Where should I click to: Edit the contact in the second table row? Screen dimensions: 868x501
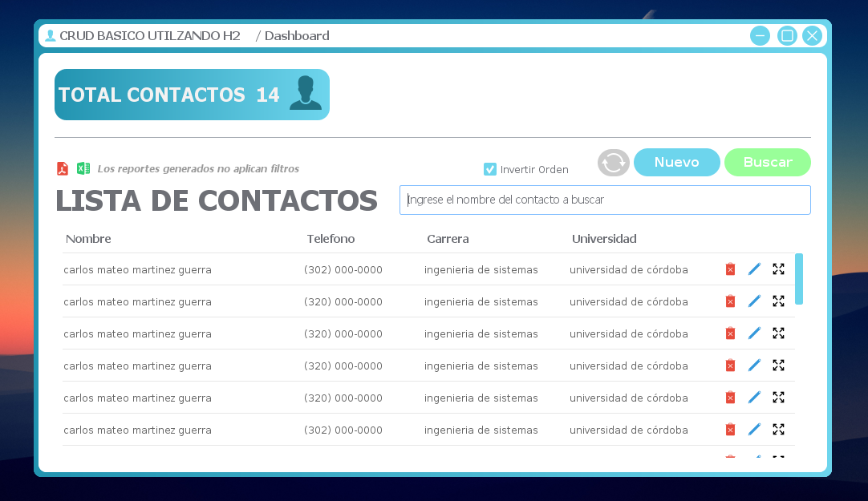click(754, 301)
